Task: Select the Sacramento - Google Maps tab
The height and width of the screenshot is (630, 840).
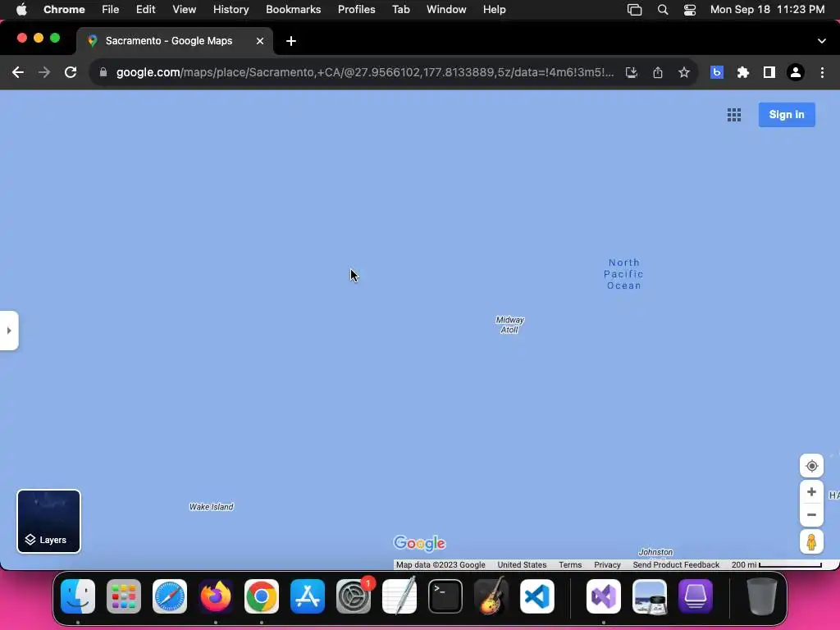Action: pos(175,41)
